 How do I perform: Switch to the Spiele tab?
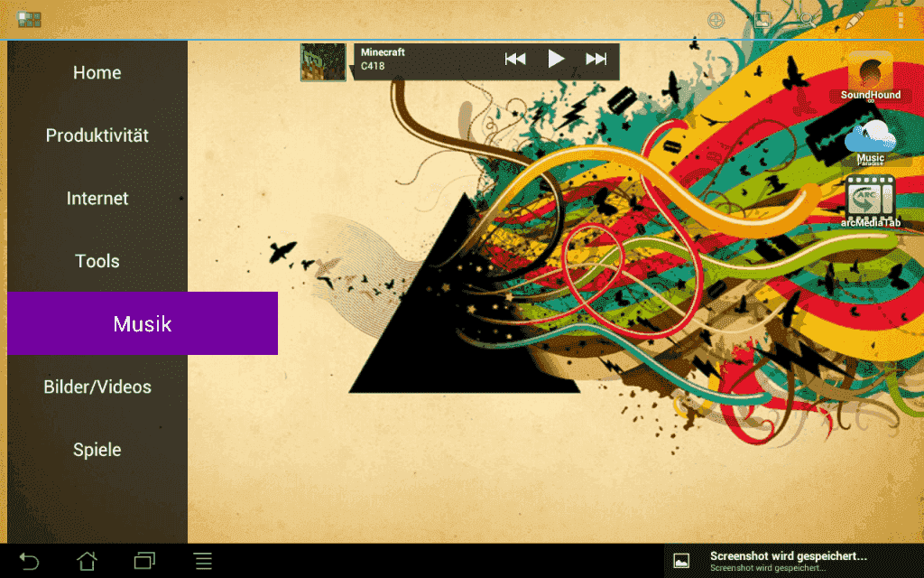pyautogui.click(x=97, y=450)
